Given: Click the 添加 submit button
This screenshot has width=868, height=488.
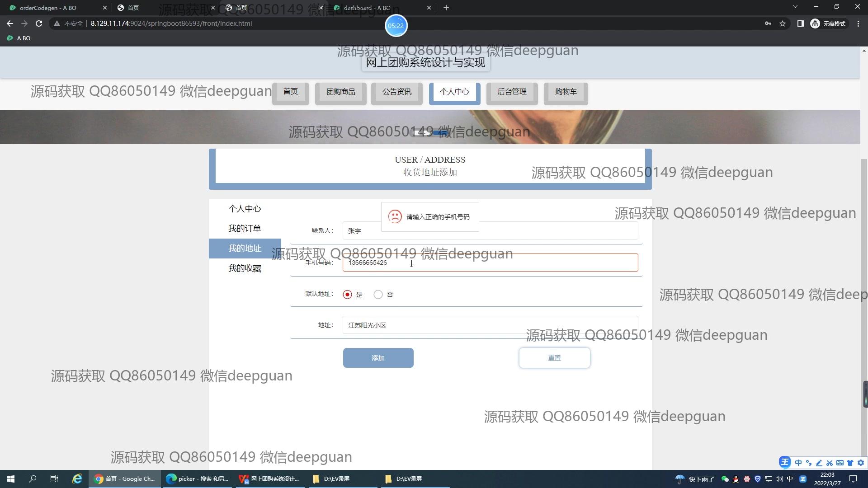Looking at the screenshot, I should click(x=378, y=358).
